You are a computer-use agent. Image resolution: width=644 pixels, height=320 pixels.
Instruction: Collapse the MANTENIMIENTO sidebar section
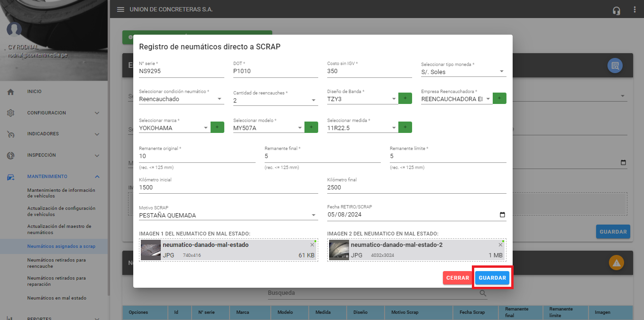97,177
